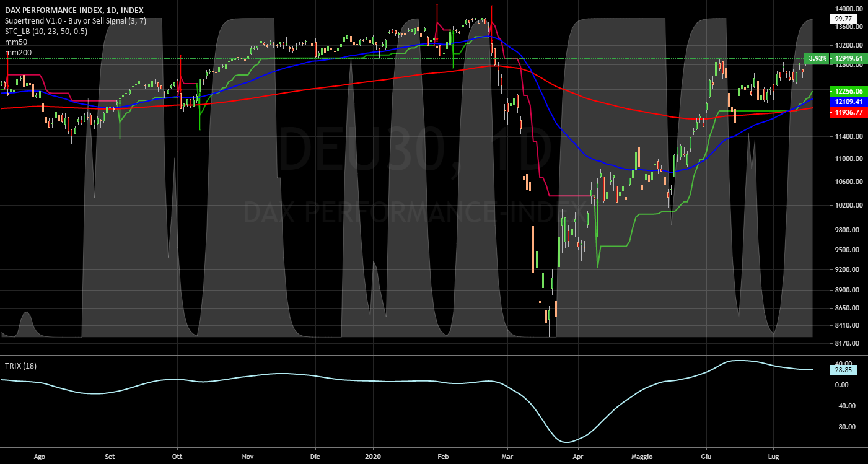Click the green 12256.06 Supertrend value tag
Image resolution: width=868 pixels, height=464 pixels.
848,90
